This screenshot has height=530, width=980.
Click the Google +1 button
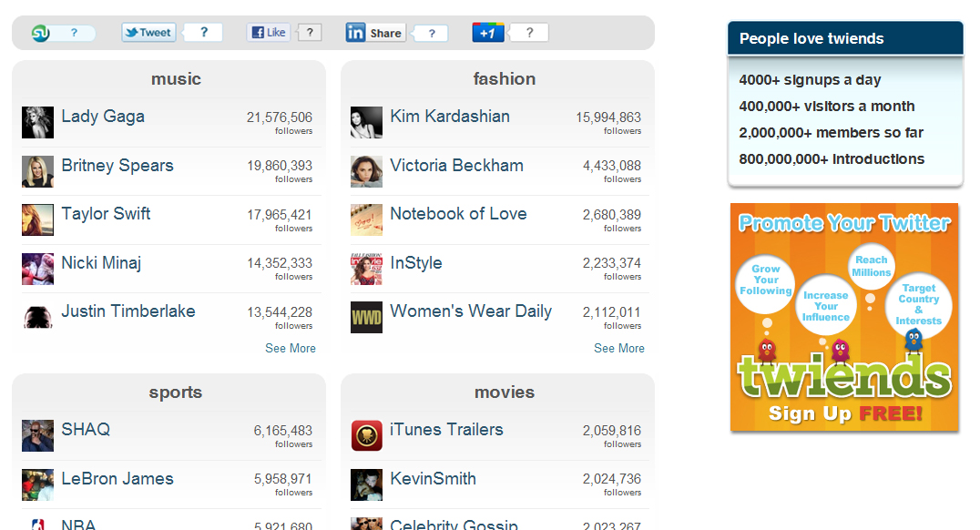(x=487, y=33)
